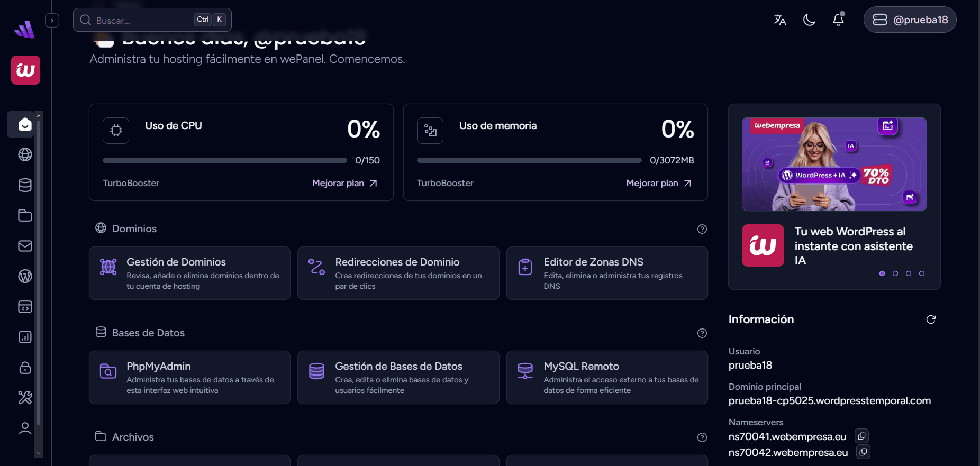Image resolution: width=980 pixels, height=466 pixels.
Task: Expand the sidebar with chevron button
Action: 52,20
